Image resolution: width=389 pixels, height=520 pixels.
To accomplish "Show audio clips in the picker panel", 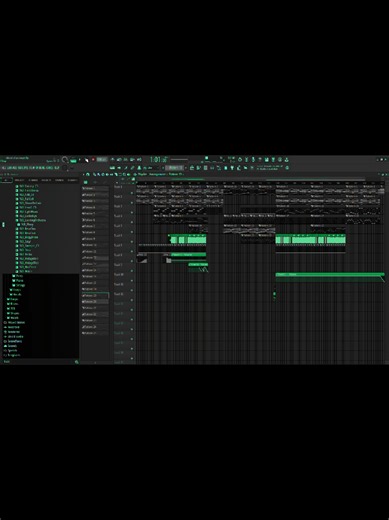I will click(95, 182).
